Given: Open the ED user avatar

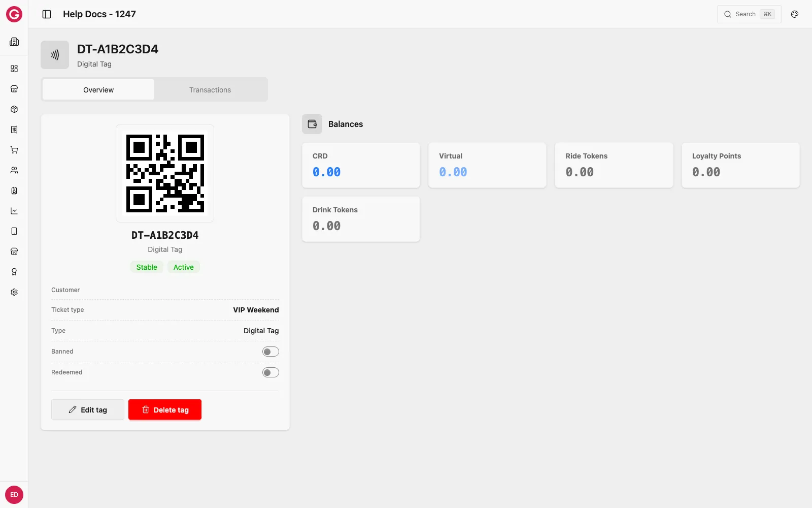Looking at the screenshot, I should click(x=14, y=494).
